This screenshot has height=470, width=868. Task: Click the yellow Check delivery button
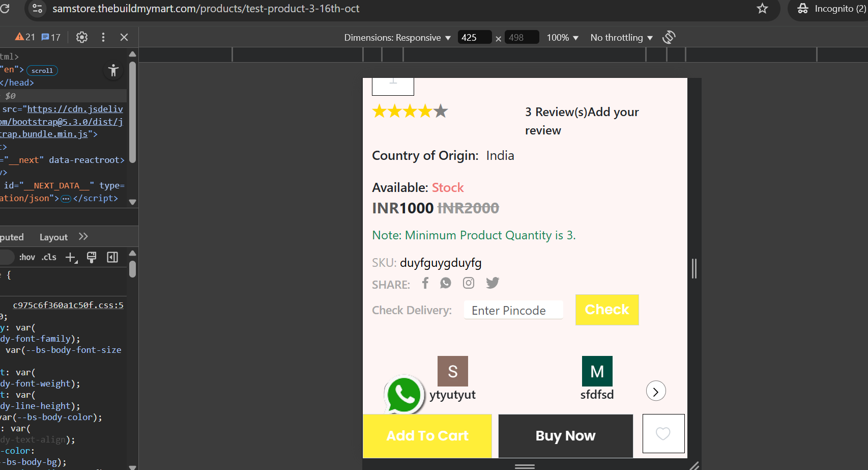607,310
